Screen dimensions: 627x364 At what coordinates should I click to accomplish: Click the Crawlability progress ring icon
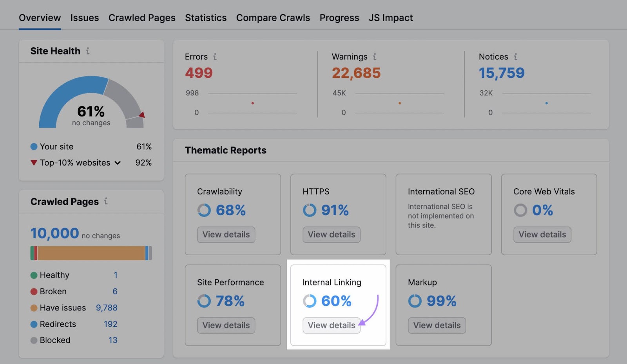[x=204, y=210]
